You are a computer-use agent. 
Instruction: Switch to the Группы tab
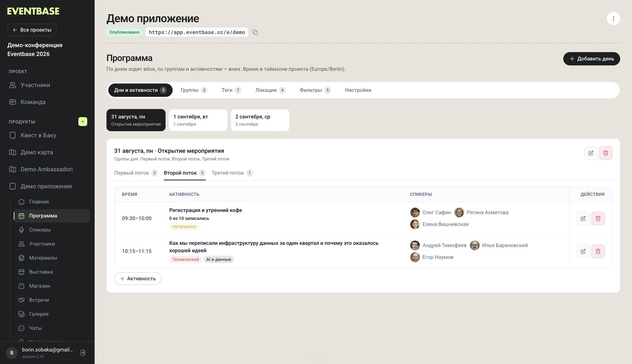(194, 90)
